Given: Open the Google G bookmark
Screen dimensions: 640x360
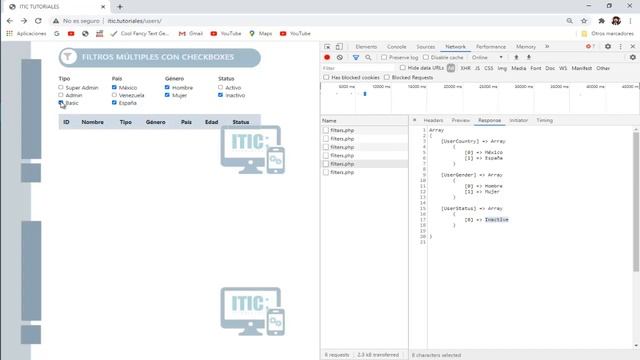Looking at the screenshot, I should click(x=57, y=33).
